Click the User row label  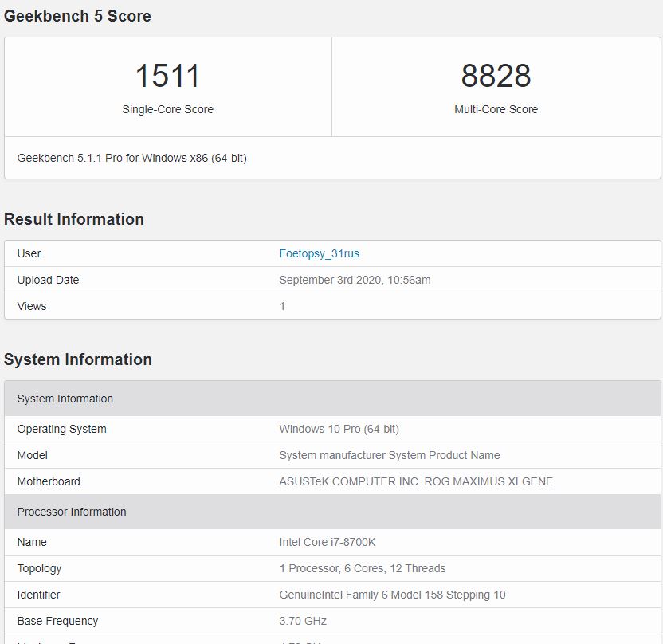point(29,253)
